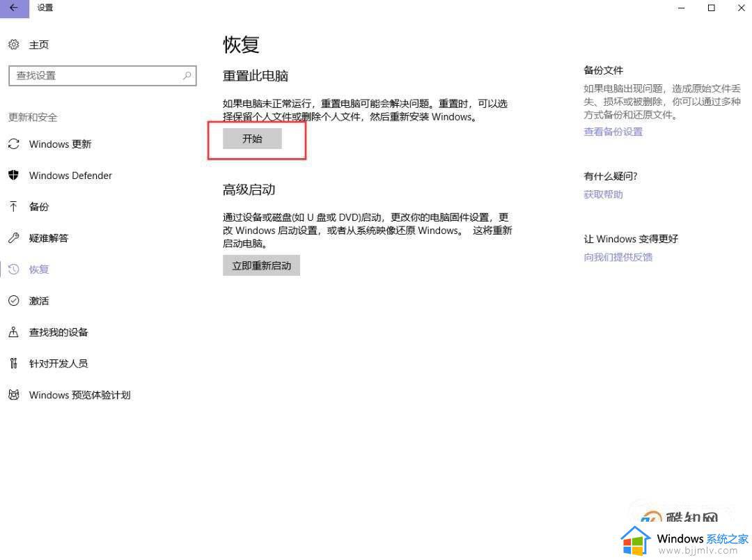Open the 疑难解答 page
752x560 pixels.
point(49,238)
